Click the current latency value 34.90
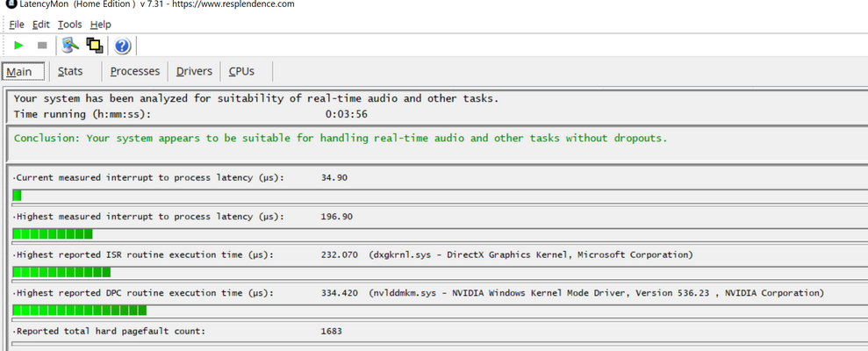 click(x=334, y=178)
